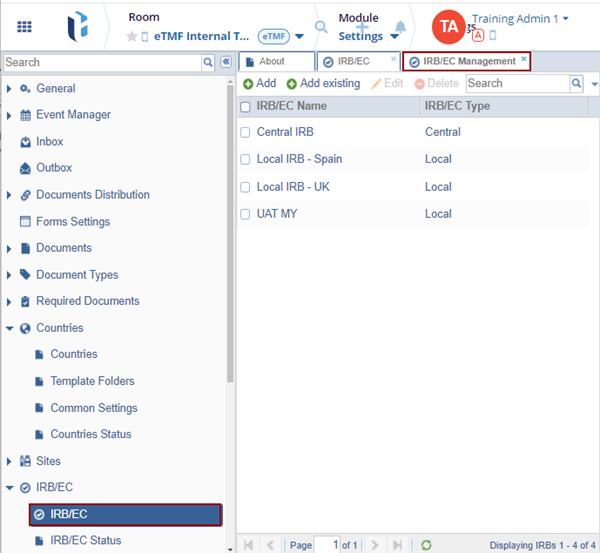Screen dimensions: 600x553
Task: Collapse the left sidebar panel arrows
Action: tap(226, 62)
